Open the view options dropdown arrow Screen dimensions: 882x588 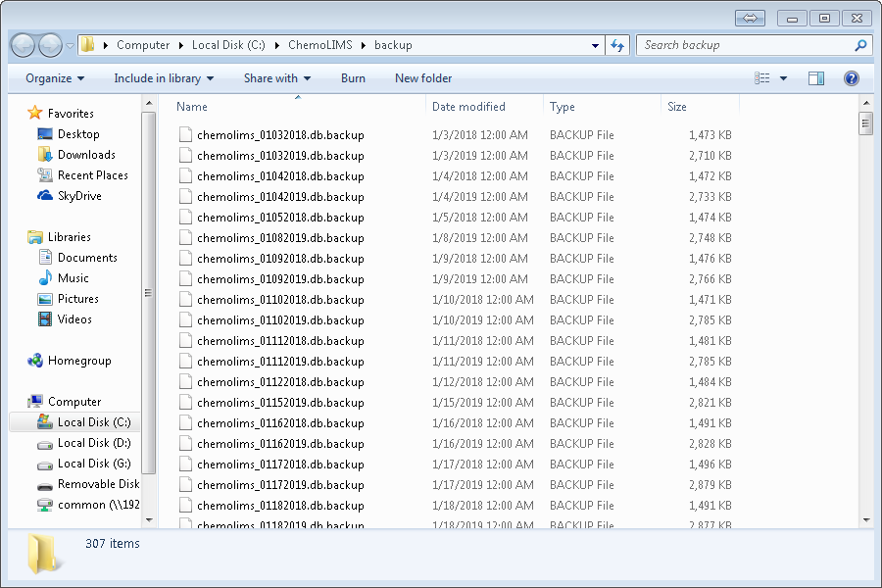coord(783,78)
